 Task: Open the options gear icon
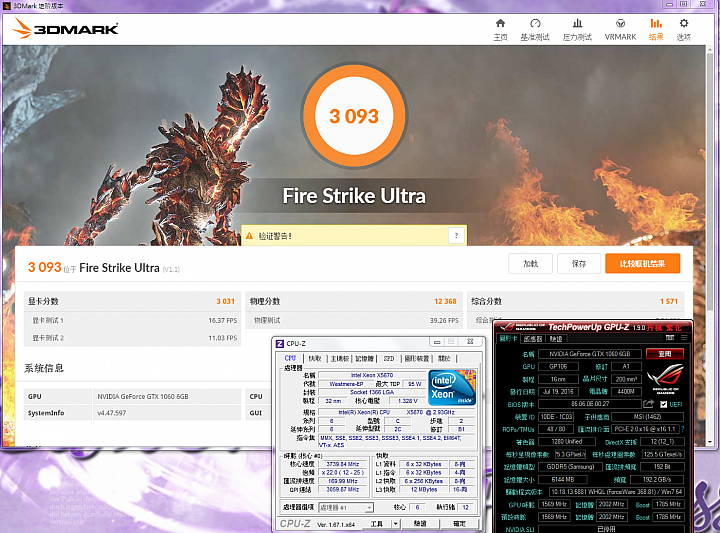(x=684, y=23)
